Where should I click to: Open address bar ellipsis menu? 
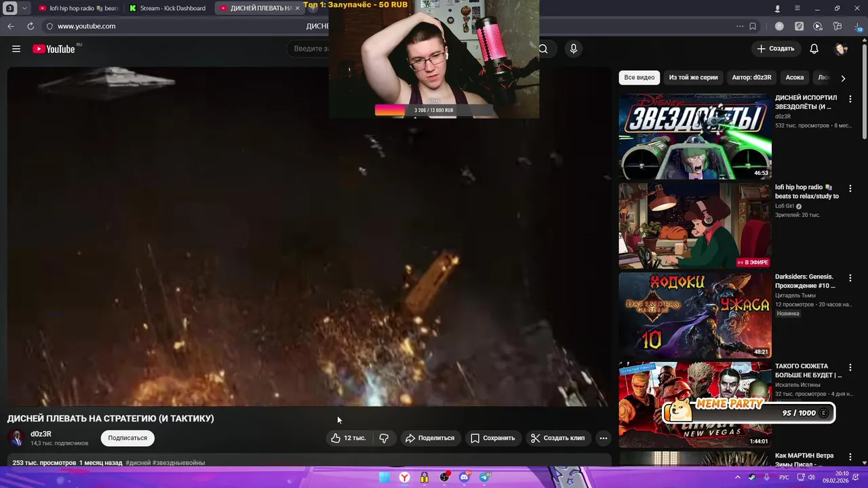pyautogui.click(x=740, y=26)
